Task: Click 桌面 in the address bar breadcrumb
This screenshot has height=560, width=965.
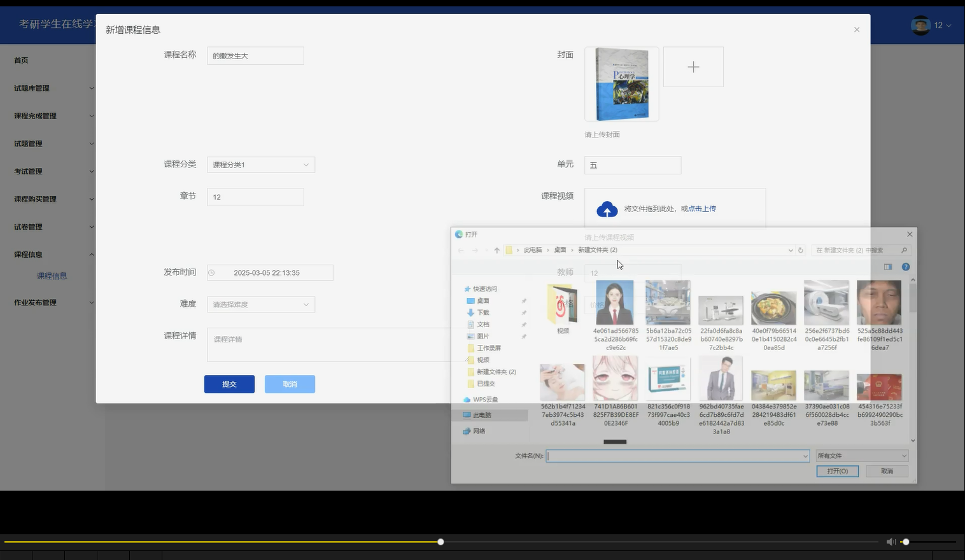Action: [x=560, y=250]
